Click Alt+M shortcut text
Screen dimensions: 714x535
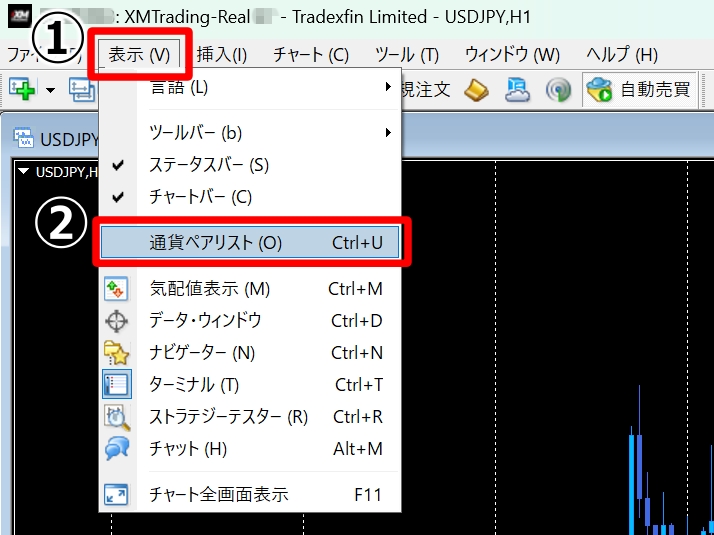pyautogui.click(x=358, y=449)
